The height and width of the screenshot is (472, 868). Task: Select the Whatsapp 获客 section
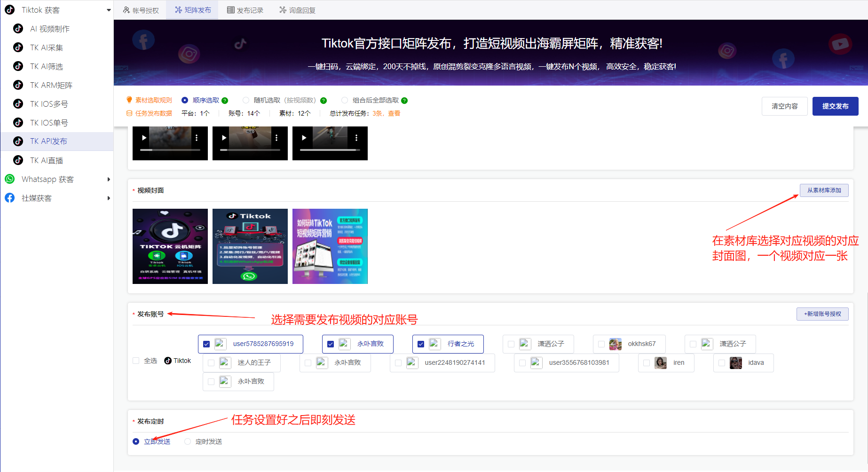click(47, 179)
